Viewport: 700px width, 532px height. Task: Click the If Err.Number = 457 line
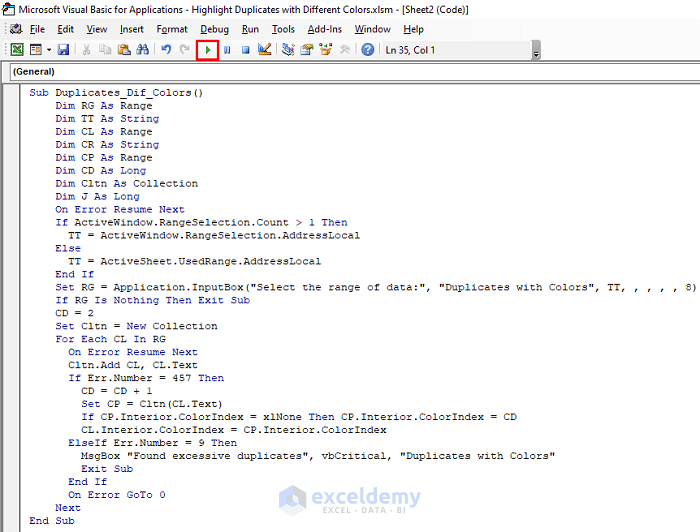146,378
